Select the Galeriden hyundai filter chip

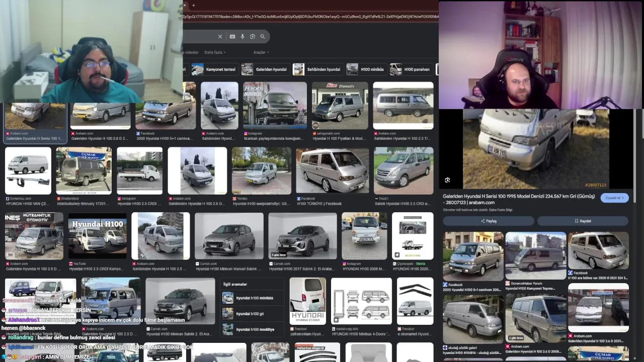pos(265,69)
